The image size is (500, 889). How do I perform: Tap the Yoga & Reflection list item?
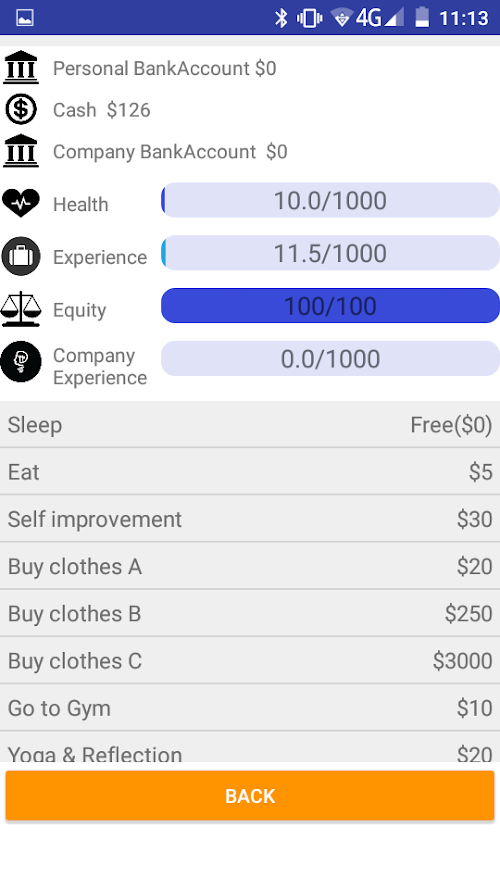[250, 747]
